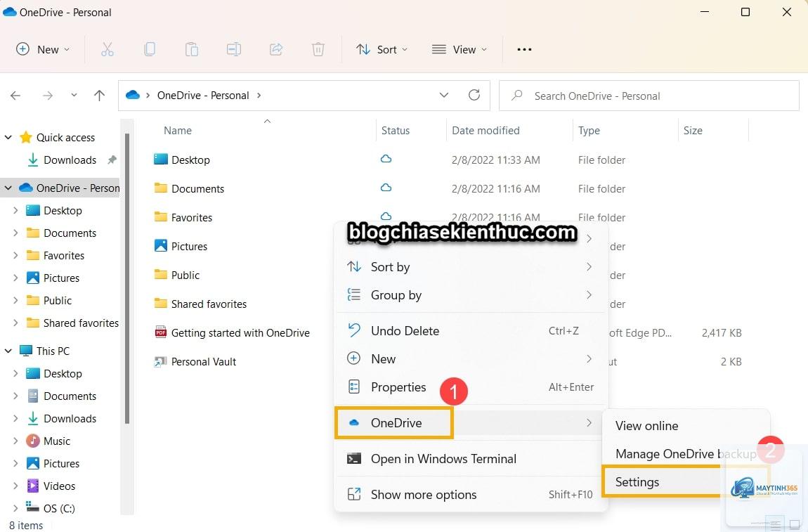Open the New dropdown in toolbar
The width and height of the screenshot is (808, 532).
pyautogui.click(x=44, y=49)
